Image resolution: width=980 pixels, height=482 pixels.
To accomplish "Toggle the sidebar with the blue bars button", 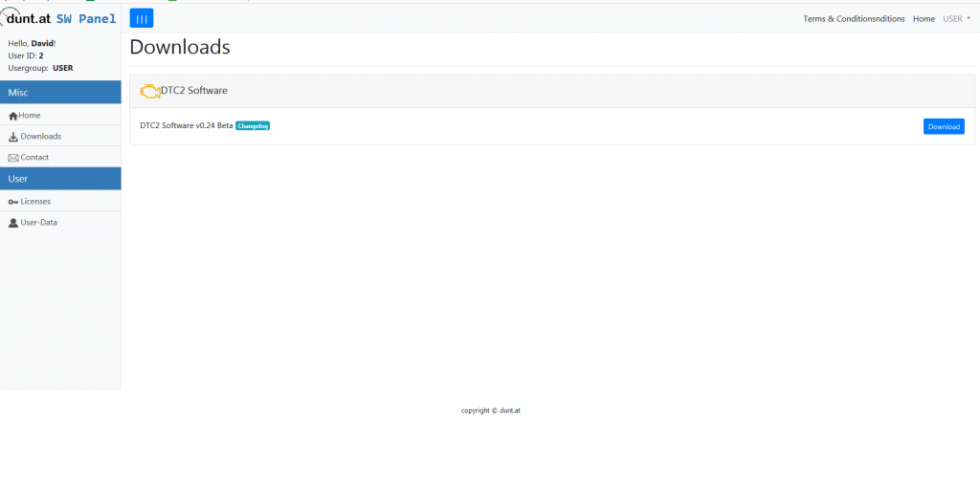I will (141, 18).
